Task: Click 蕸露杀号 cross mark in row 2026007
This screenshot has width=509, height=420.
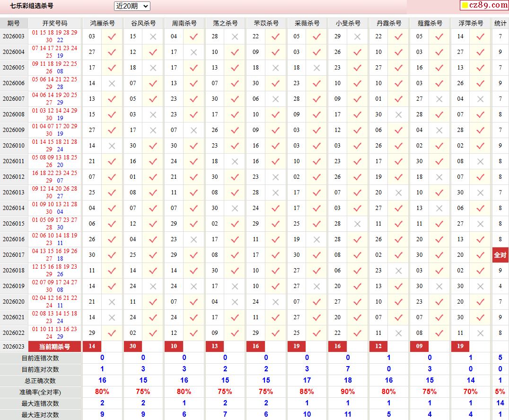Action: 439,99
